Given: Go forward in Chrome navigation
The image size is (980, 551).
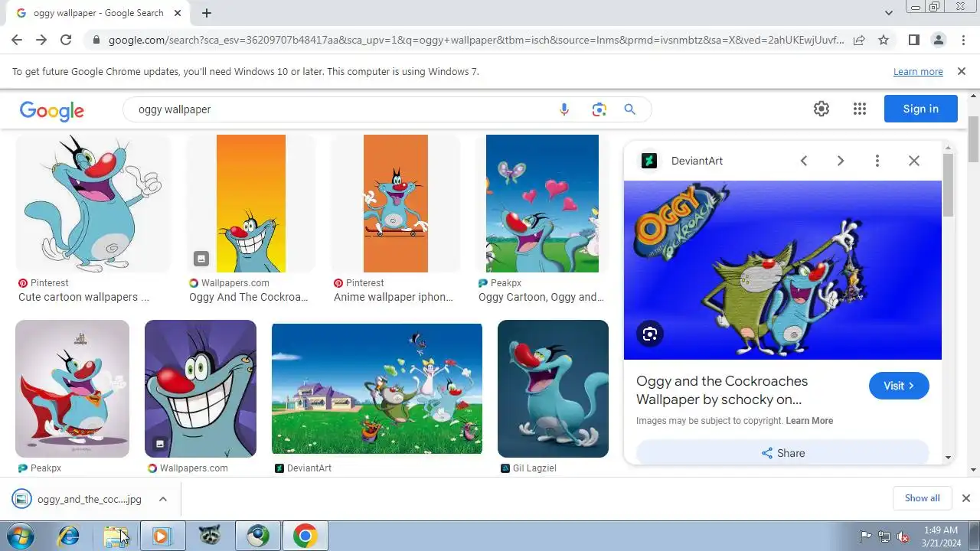Looking at the screenshot, I should [x=41, y=40].
